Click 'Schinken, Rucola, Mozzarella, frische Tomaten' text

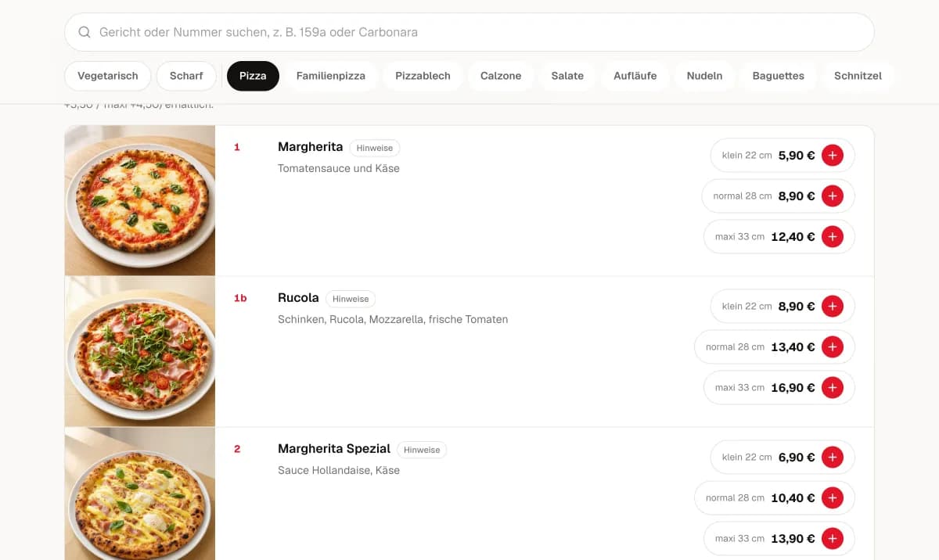(x=393, y=319)
